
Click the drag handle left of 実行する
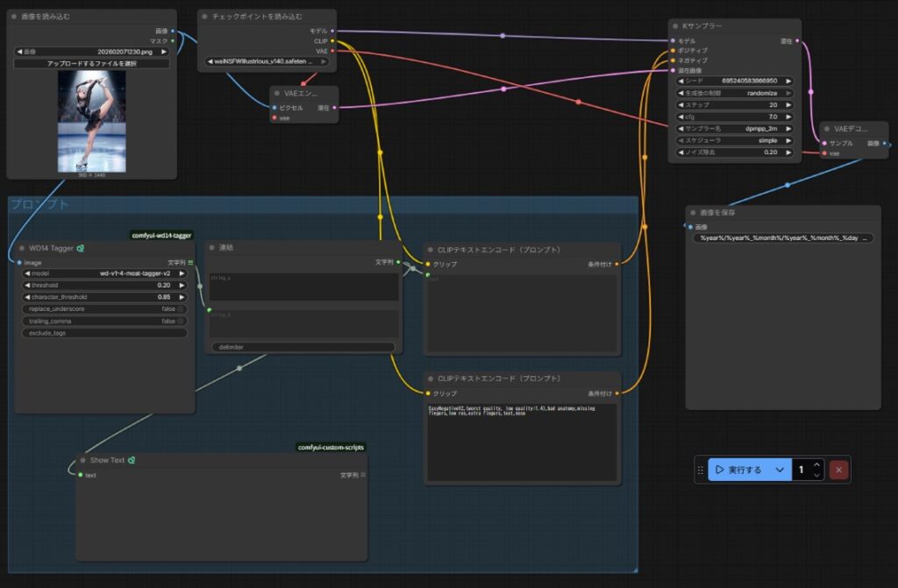(700, 470)
